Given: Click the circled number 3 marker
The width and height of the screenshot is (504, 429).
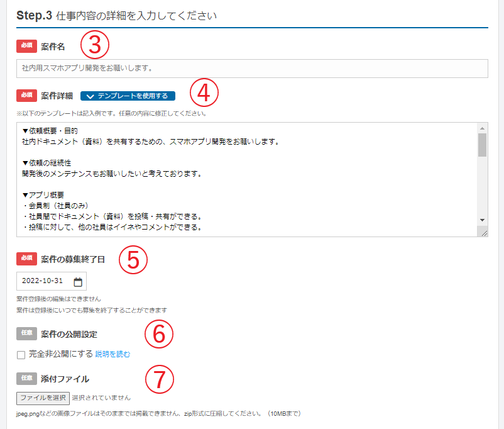Looking at the screenshot, I should (95, 45).
